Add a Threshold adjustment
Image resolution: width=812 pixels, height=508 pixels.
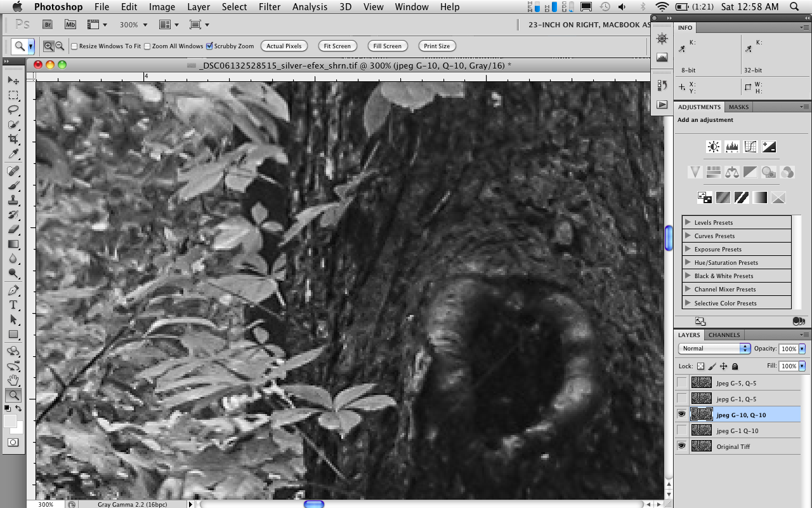(742, 197)
